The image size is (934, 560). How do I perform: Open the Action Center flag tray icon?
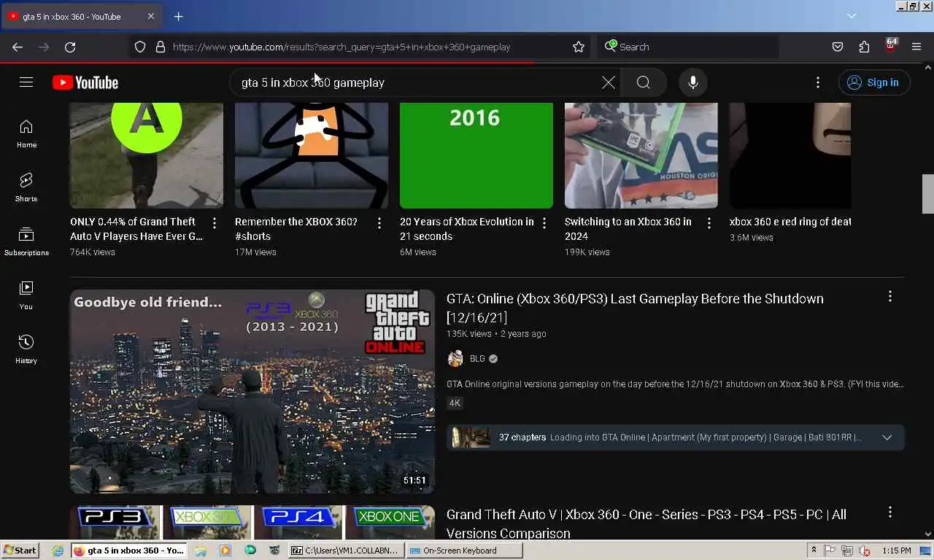830,551
